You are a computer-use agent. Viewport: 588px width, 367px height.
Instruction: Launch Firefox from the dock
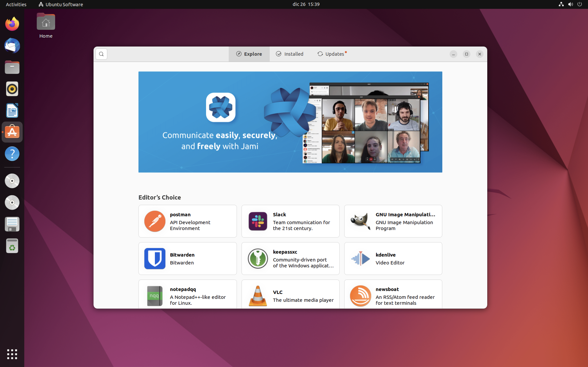tap(12, 24)
